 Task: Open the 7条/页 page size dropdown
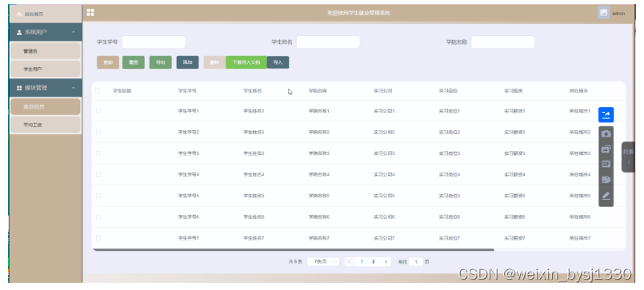[x=323, y=261]
